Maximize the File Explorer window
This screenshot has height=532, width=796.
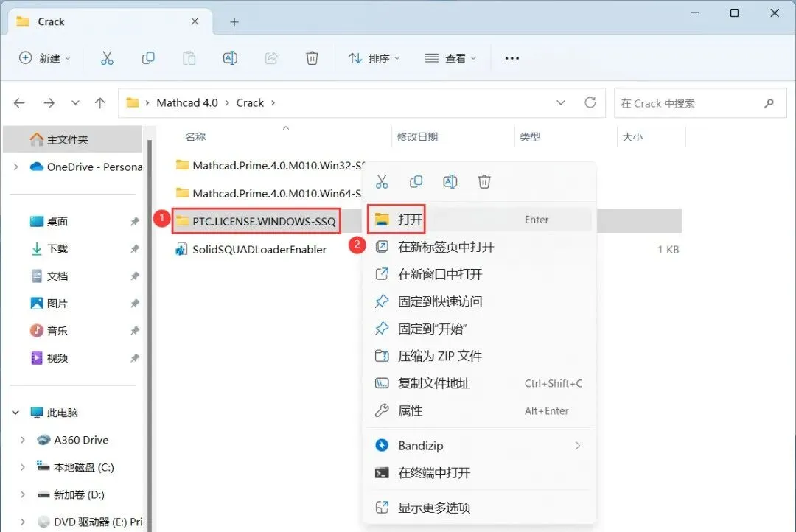(x=734, y=13)
